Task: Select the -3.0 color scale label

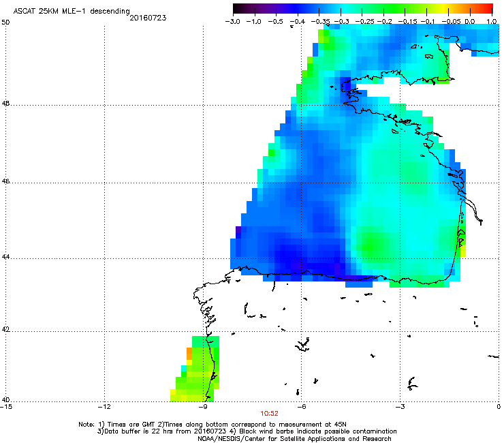Action: (233, 22)
